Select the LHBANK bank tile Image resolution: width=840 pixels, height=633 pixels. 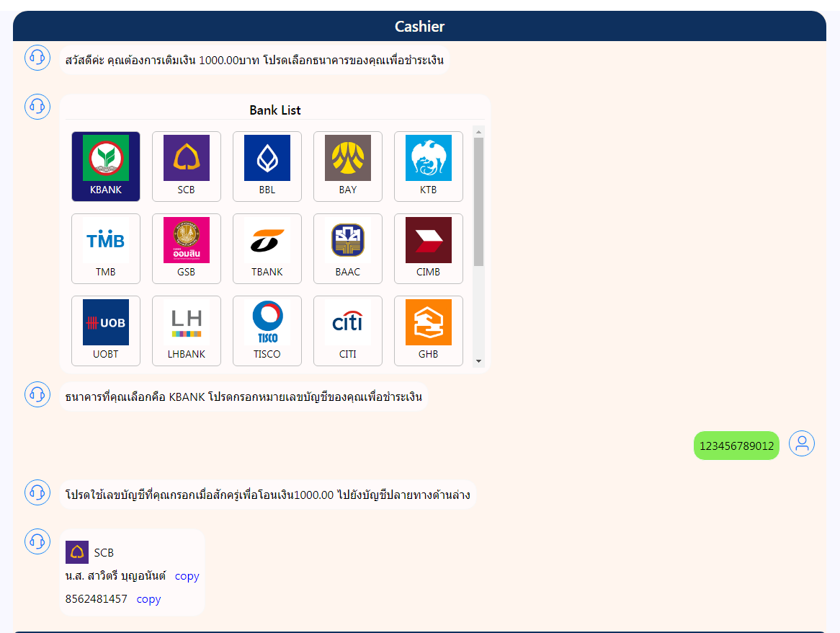(x=187, y=331)
